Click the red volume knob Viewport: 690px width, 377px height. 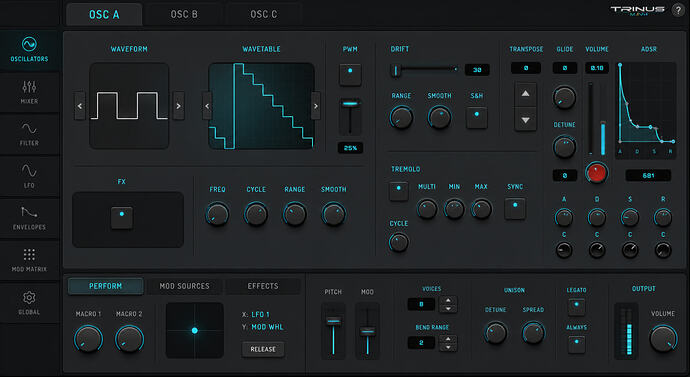coord(596,172)
